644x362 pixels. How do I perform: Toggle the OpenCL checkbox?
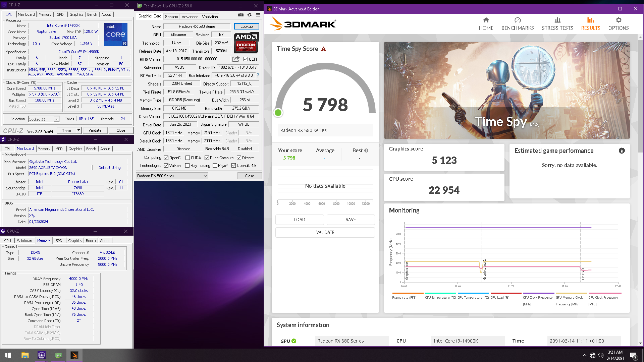(166, 158)
